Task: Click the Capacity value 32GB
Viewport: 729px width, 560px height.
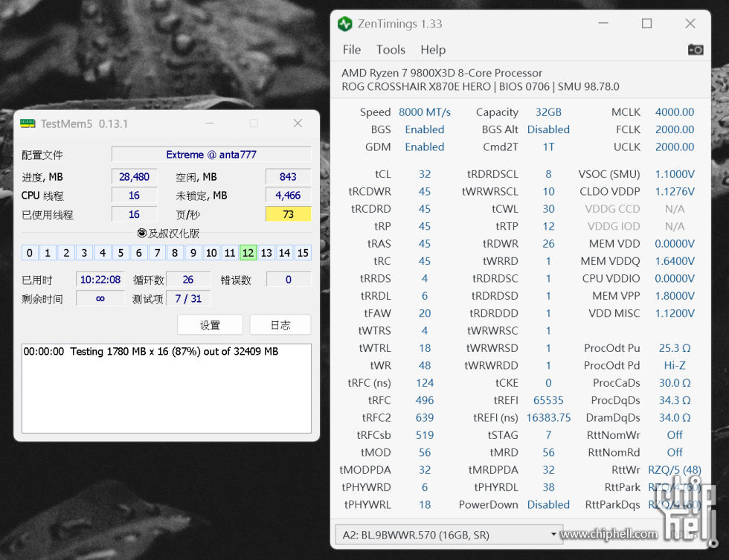Action: tap(548, 112)
